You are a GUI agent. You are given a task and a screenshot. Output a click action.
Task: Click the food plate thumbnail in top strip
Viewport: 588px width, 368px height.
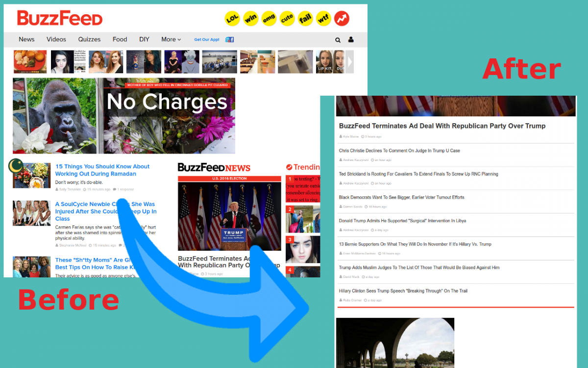point(30,62)
